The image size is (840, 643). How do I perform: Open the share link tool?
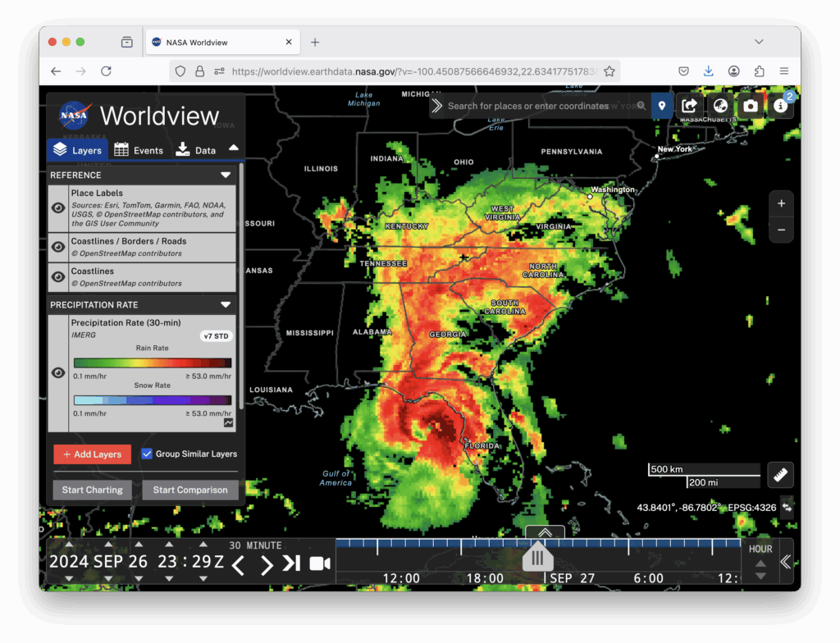coord(689,106)
